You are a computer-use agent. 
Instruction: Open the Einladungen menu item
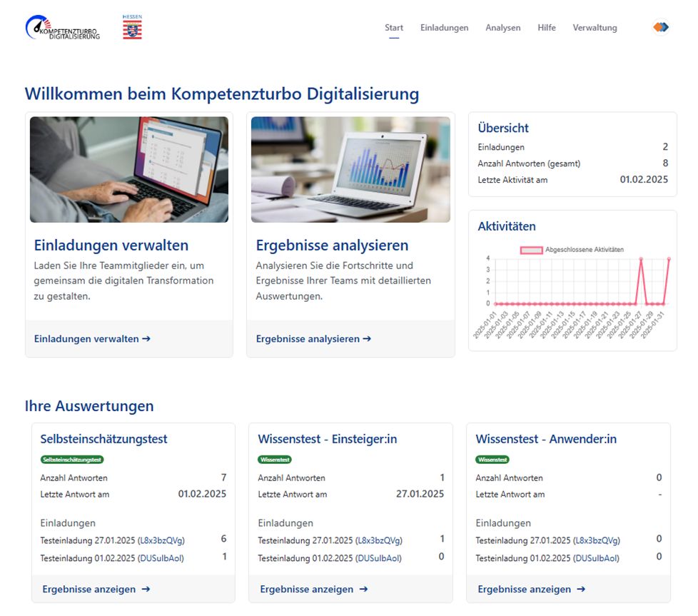click(x=444, y=28)
